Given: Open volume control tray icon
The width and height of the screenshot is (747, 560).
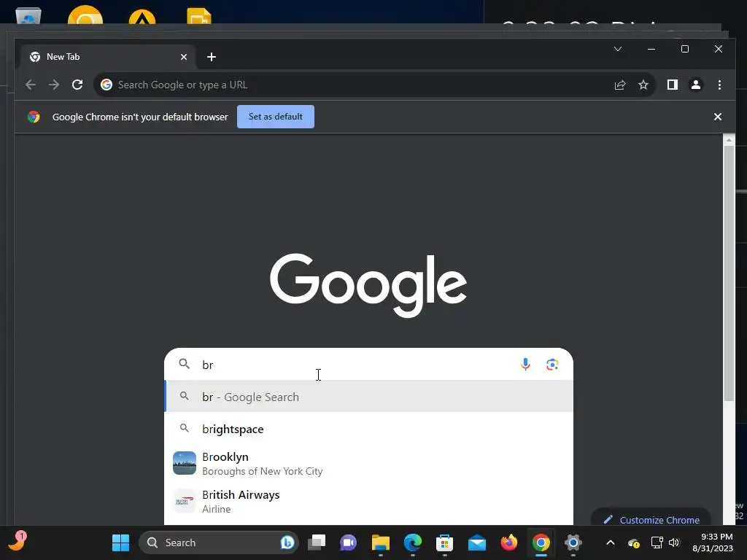Looking at the screenshot, I should point(673,542).
